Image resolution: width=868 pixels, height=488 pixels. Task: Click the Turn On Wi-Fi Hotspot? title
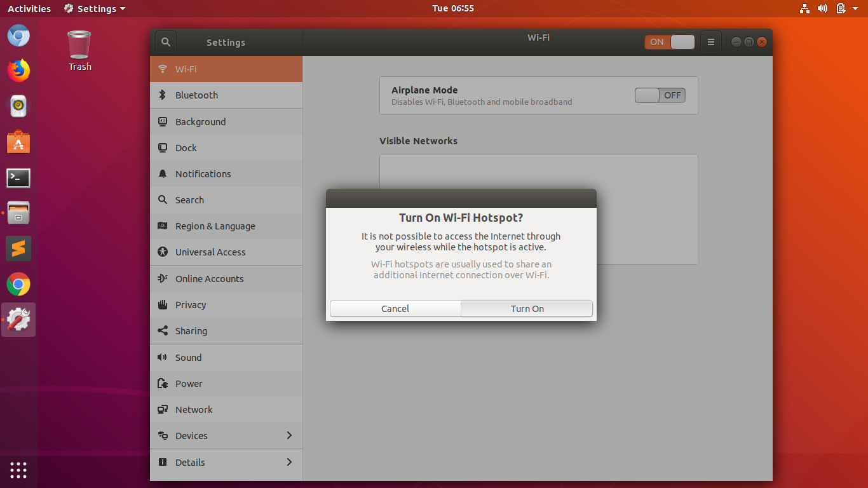pos(461,217)
